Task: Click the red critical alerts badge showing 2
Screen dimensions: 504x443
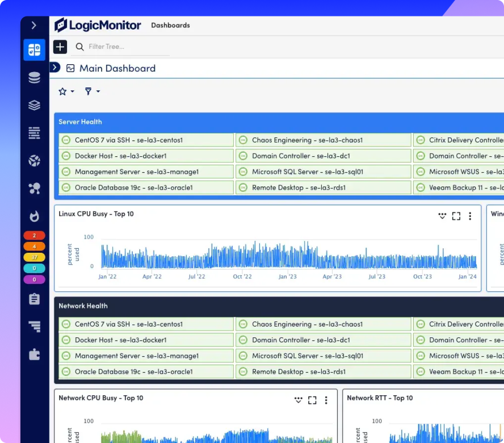Action: (35, 236)
